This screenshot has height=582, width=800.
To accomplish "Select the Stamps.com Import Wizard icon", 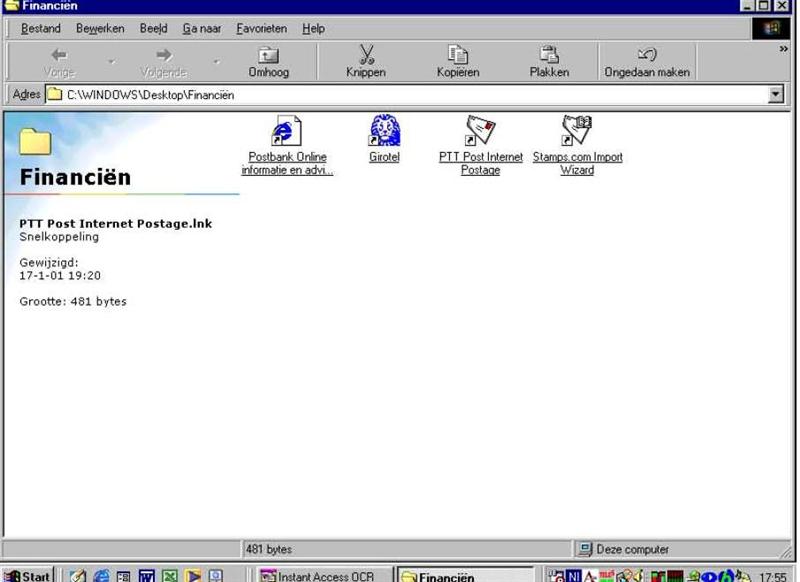I will [577, 130].
